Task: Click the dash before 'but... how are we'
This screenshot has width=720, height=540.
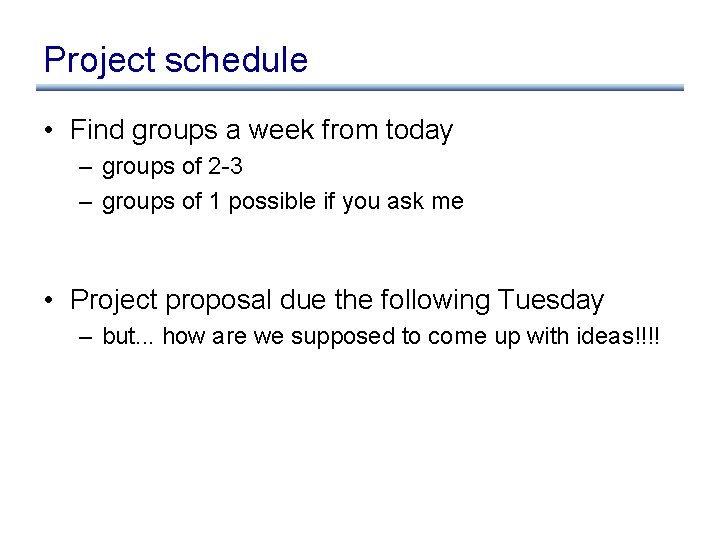Action: (86, 337)
